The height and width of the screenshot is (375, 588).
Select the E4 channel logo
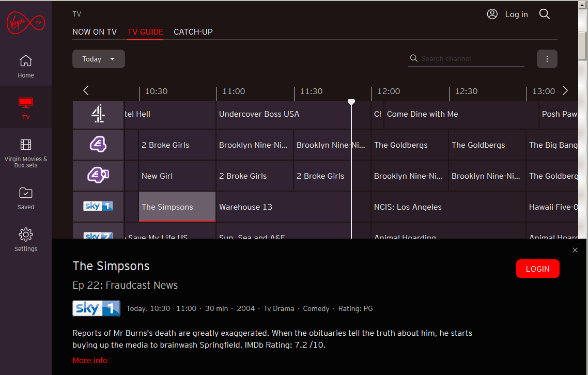[98, 145]
